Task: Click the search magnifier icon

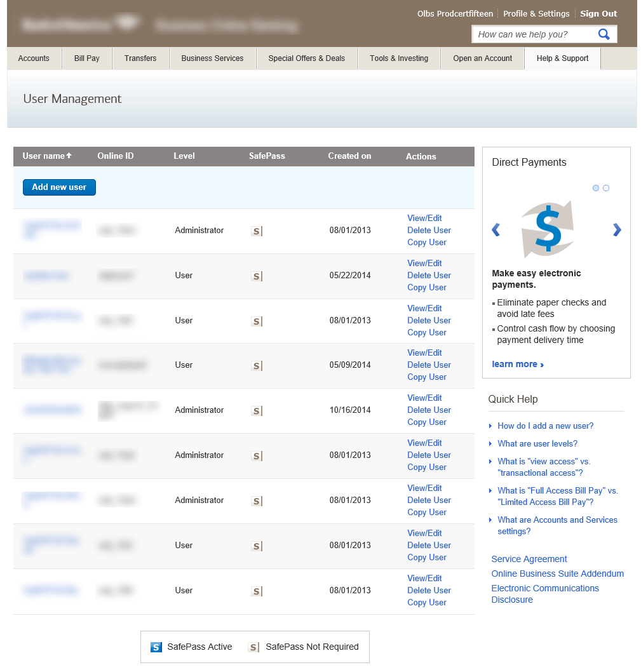Action: (604, 34)
